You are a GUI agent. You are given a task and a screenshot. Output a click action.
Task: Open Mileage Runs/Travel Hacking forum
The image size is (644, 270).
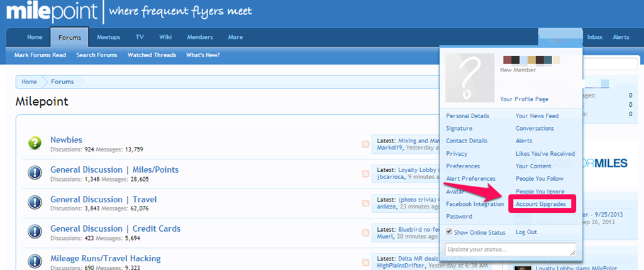coord(106,259)
